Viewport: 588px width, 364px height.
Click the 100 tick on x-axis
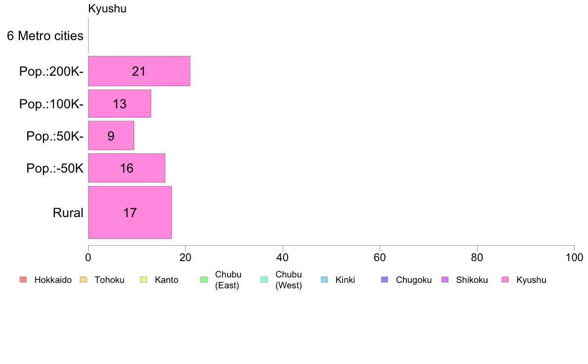[574, 258]
